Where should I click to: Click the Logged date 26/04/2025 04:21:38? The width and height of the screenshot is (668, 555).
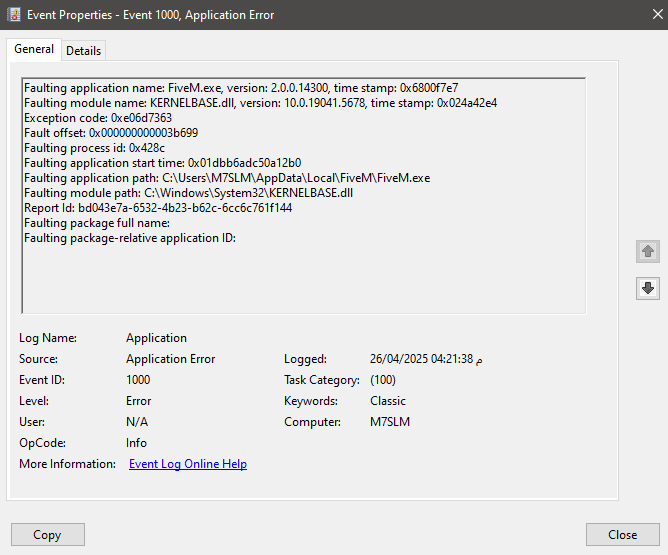click(421, 359)
